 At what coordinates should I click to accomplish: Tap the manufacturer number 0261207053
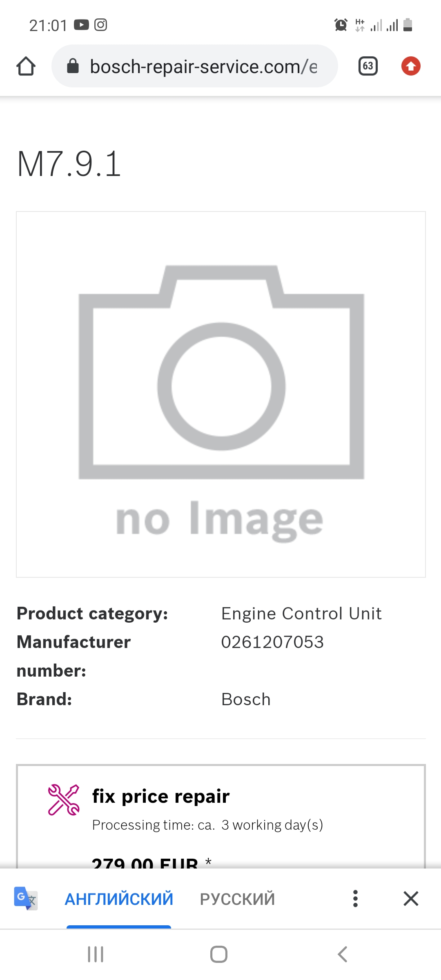[272, 642]
